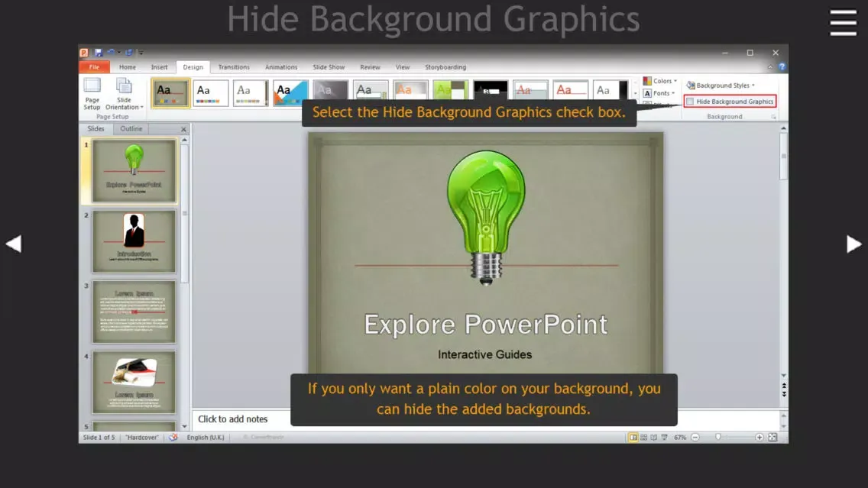This screenshot has width=868, height=488.
Task: Select the Slides pane tab
Action: (x=96, y=129)
